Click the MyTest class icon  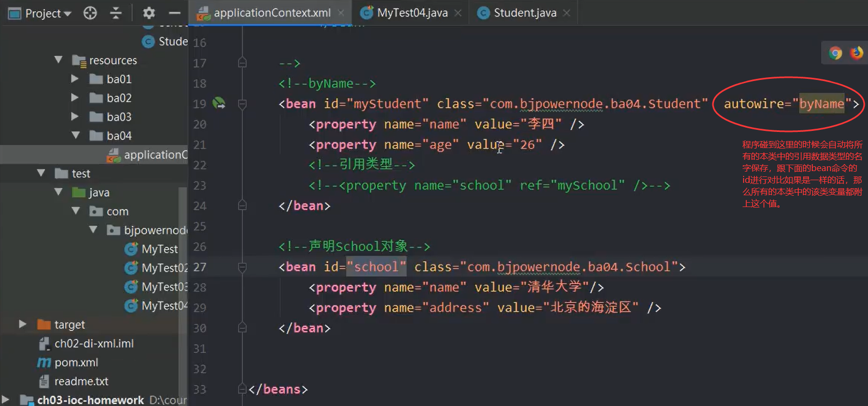(131, 249)
